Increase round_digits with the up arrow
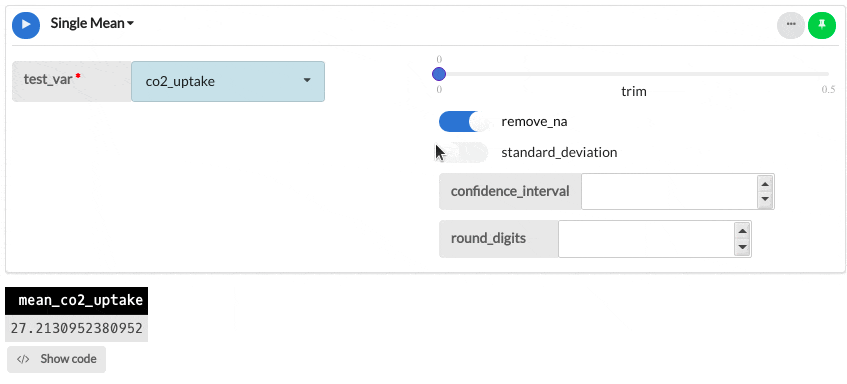This screenshot has width=847, height=384. tap(742, 231)
